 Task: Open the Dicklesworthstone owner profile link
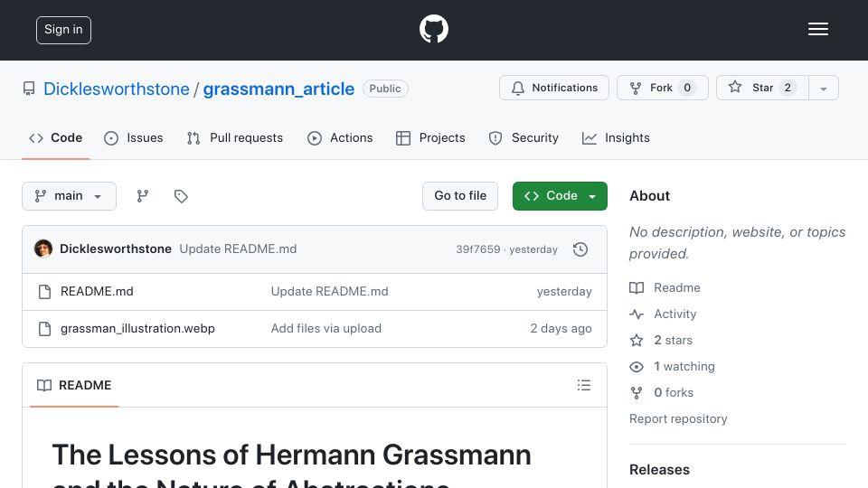(117, 89)
